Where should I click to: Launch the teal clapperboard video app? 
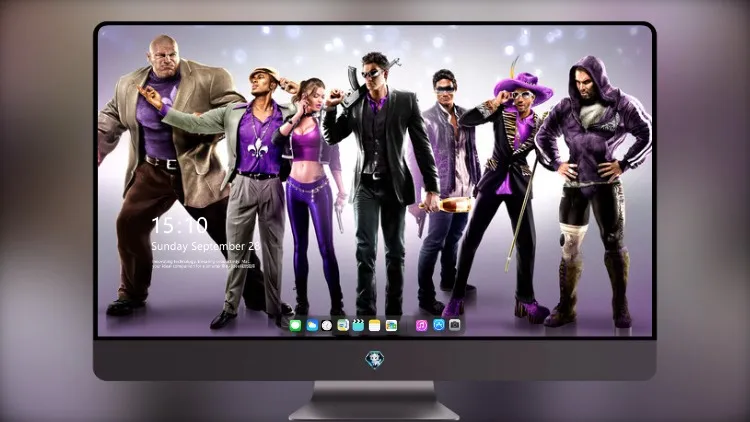pos(358,326)
